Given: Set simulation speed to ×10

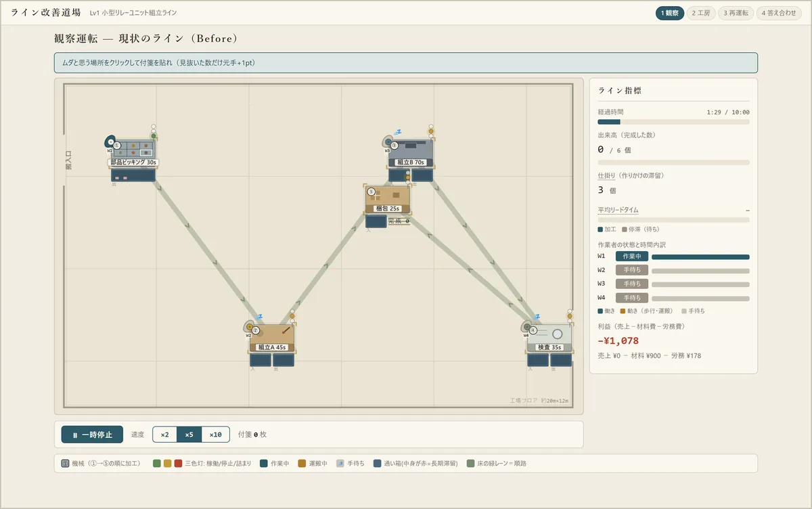Looking at the screenshot, I should 215,435.
